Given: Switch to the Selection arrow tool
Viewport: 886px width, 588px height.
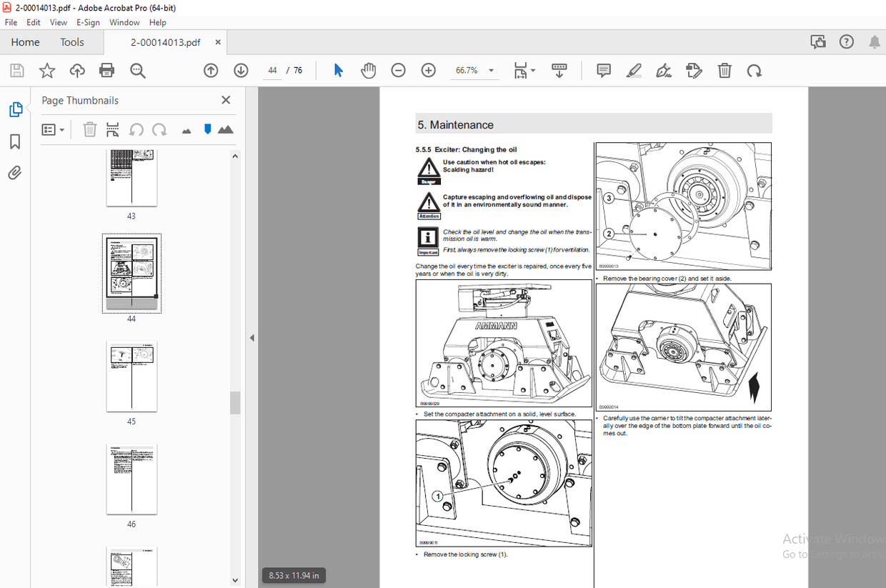Looking at the screenshot, I should point(338,70).
